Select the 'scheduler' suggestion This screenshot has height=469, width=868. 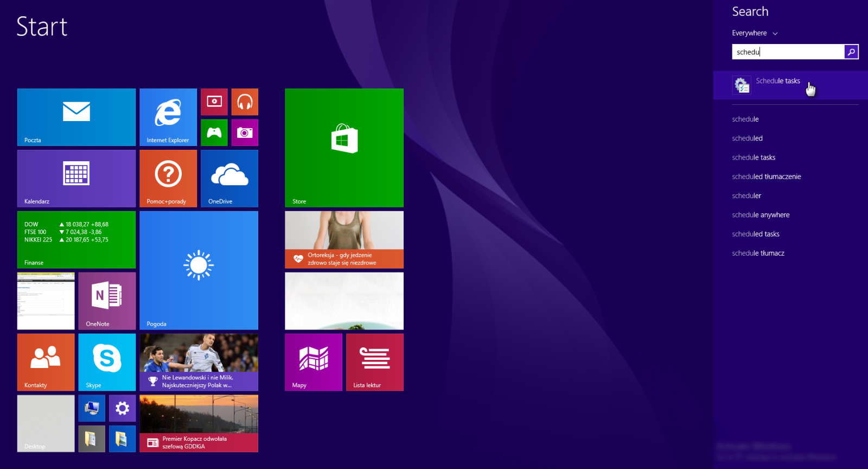pyautogui.click(x=746, y=195)
